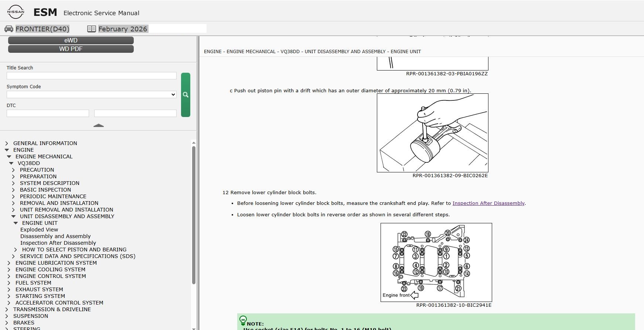Expand SERVICE DATA AND SPECIFICATIONS arrow
Viewport: 644px width, 330px height.
[13, 256]
